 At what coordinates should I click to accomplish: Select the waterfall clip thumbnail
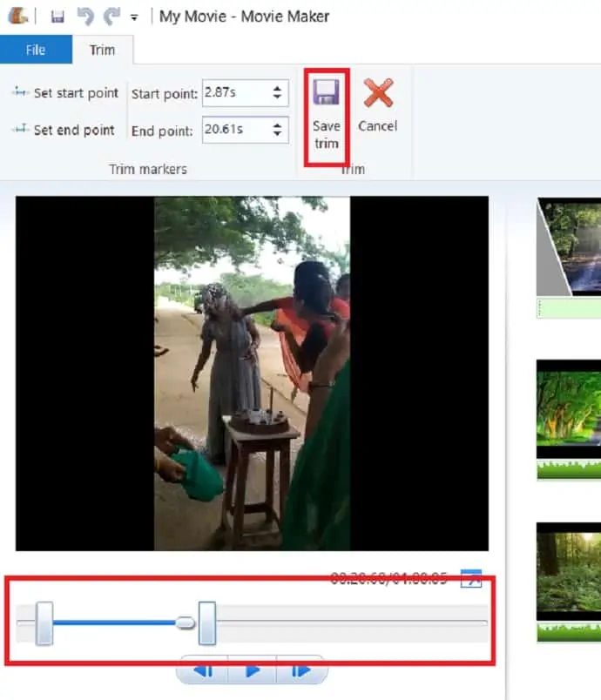pyautogui.click(x=569, y=247)
